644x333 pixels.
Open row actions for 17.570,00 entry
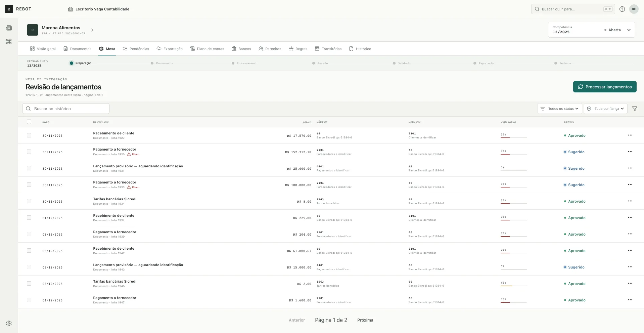(x=630, y=135)
